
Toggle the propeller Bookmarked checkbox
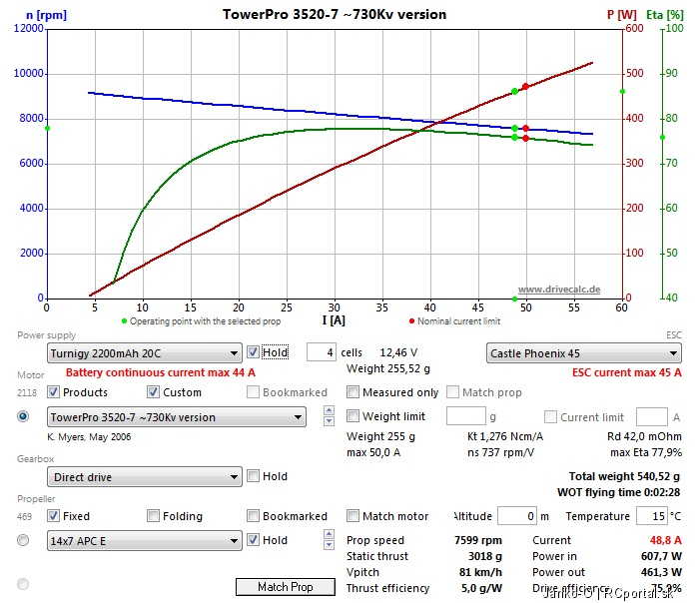tap(253, 516)
